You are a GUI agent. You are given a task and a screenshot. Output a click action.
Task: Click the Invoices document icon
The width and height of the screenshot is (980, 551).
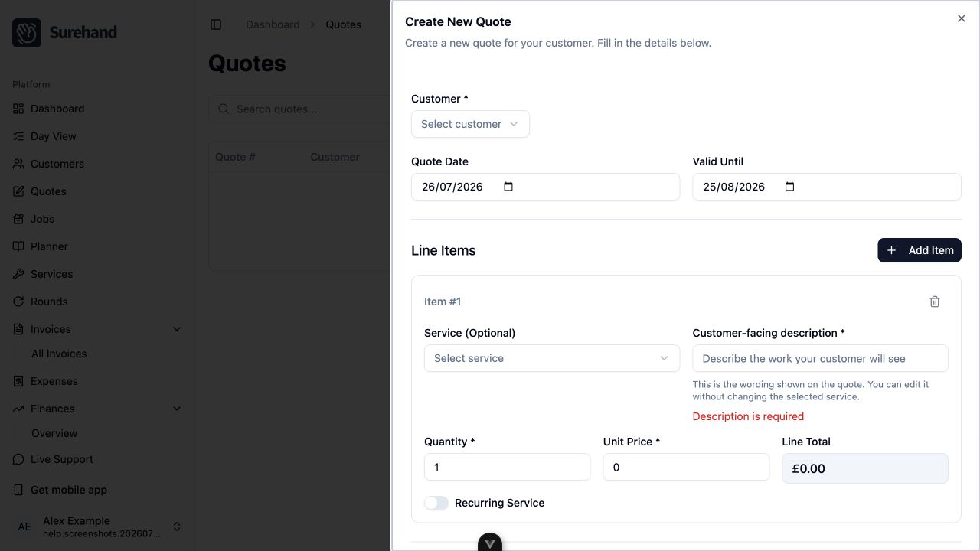point(18,329)
